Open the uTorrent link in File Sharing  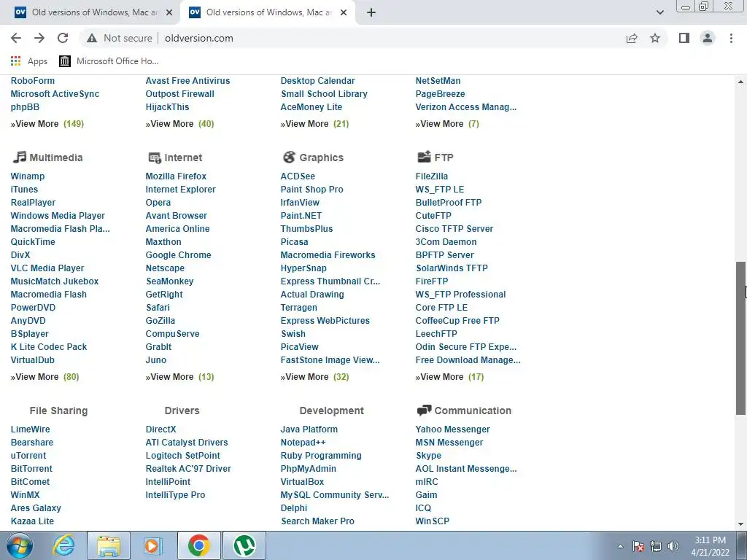tap(28, 456)
